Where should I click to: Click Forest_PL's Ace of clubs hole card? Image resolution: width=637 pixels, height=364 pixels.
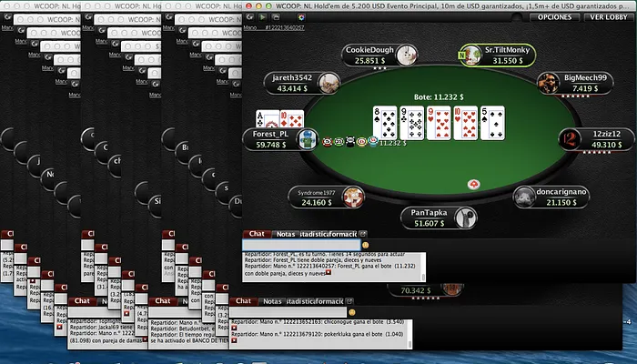coord(267,119)
